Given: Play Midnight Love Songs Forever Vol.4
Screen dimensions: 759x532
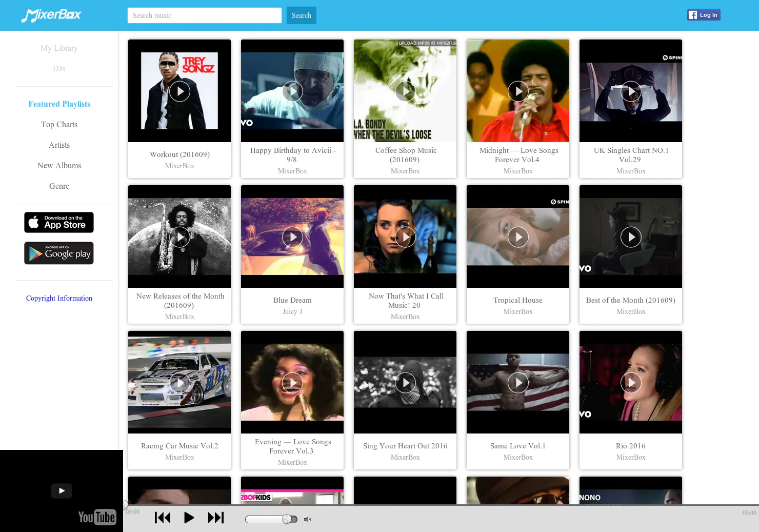Looking at the screenshot, I should point(518,91).
